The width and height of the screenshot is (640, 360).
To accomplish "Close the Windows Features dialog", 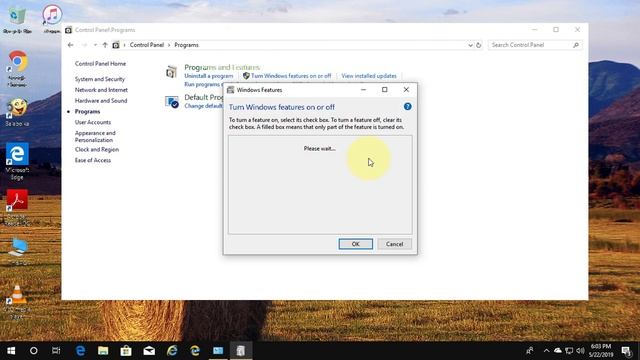I will (x=406, y=89).
